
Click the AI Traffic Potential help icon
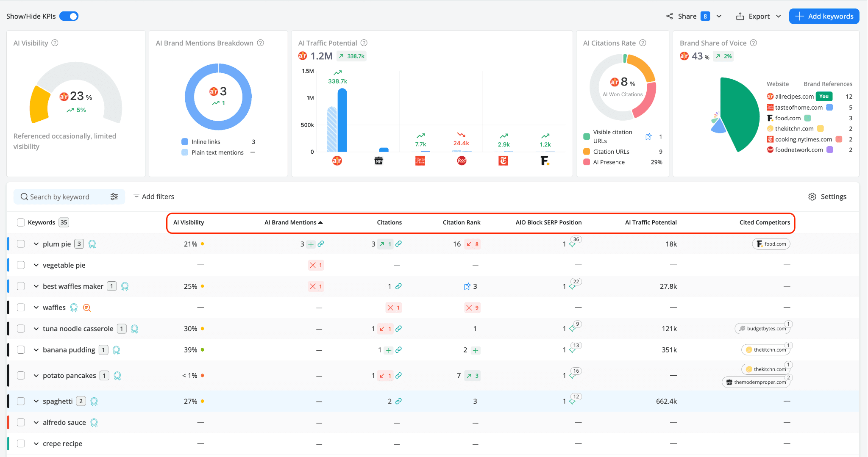364,43
